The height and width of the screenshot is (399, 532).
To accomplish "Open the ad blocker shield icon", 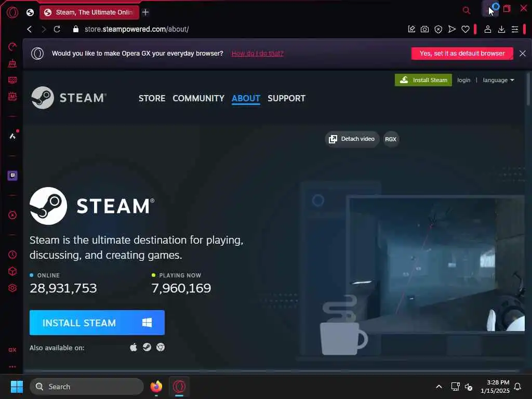I will pos(438,29).
